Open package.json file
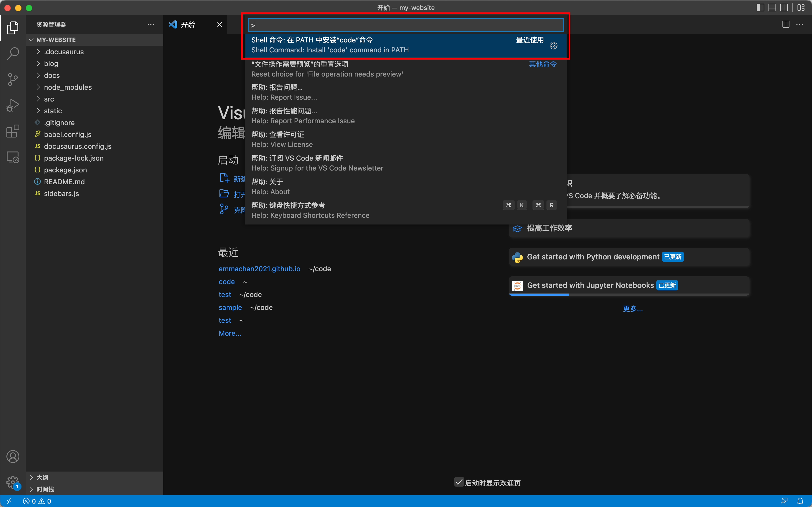This screenshot has height=507, width=812. (x=95, y=170)
